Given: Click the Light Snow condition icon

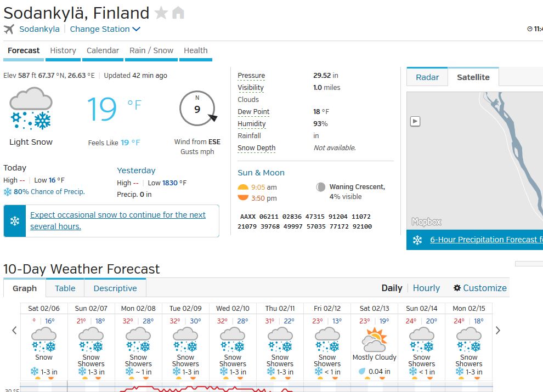Looking at the screenshot, I should click(31, 109).
